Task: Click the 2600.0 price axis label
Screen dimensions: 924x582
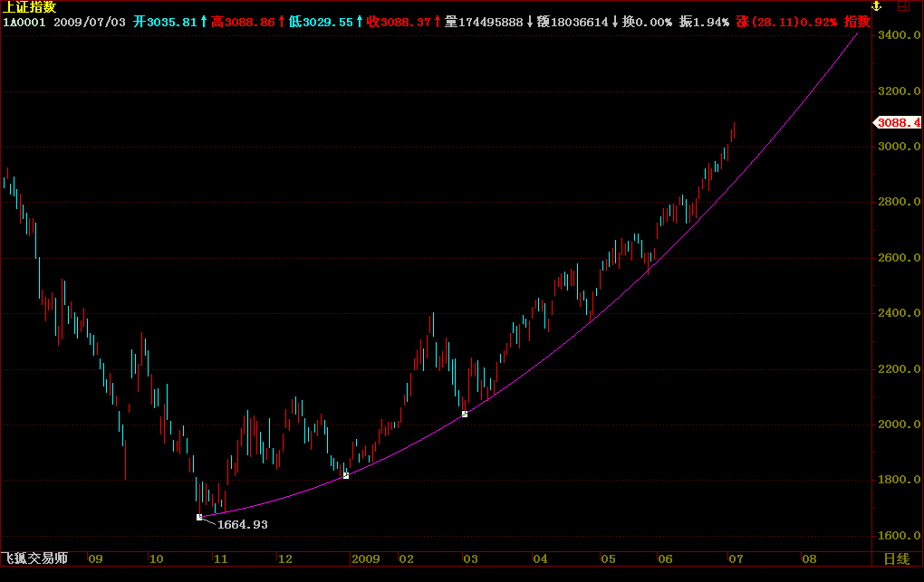Action: (x=899, y=258)
